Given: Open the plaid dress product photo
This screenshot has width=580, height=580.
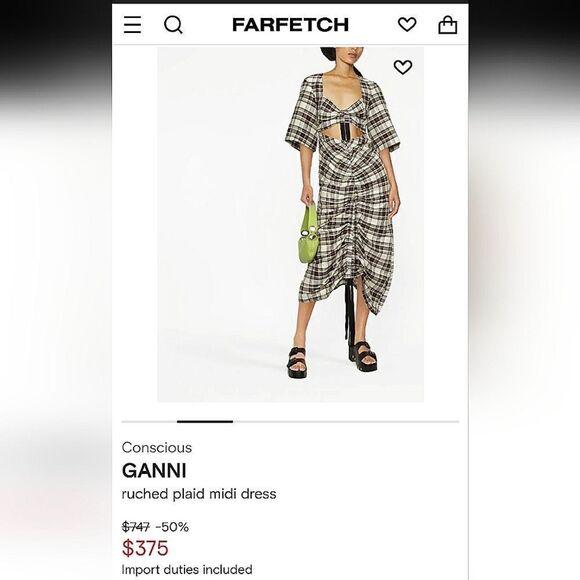Looking at the screenshot, I should coord(291,224).
